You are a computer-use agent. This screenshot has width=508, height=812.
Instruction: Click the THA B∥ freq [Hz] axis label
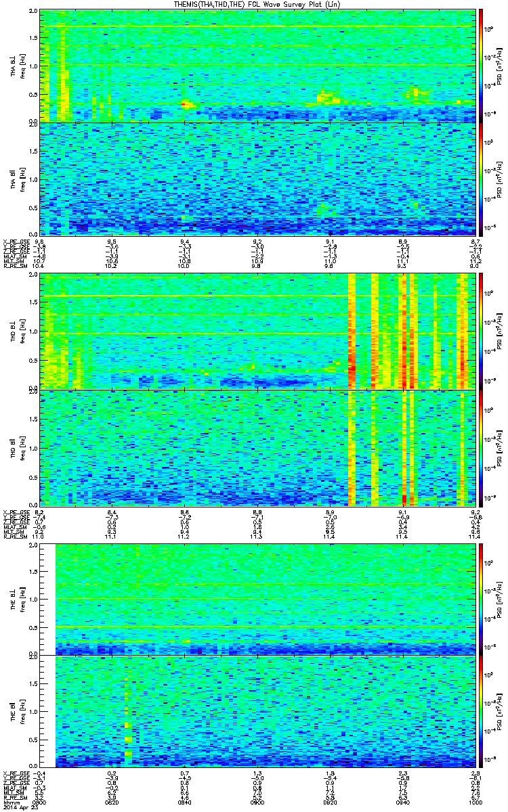pyautogui.click(x=17, y=179)
